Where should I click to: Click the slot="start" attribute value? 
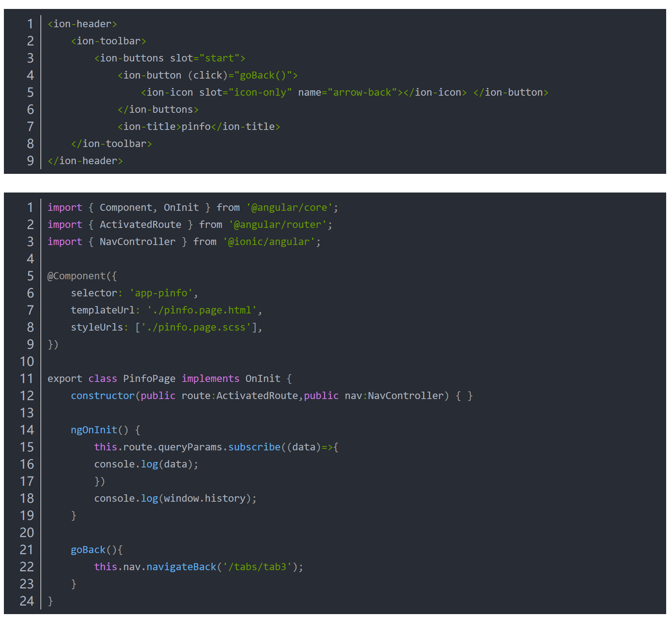pyautogui.click(x=219, y=58)
